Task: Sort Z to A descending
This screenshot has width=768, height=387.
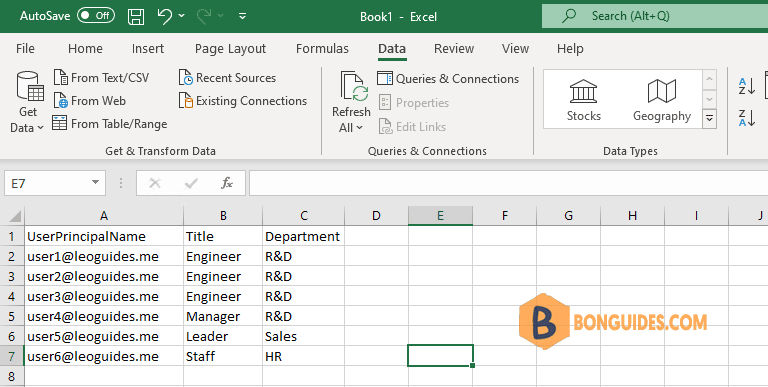Action: (x=746, y=118)
